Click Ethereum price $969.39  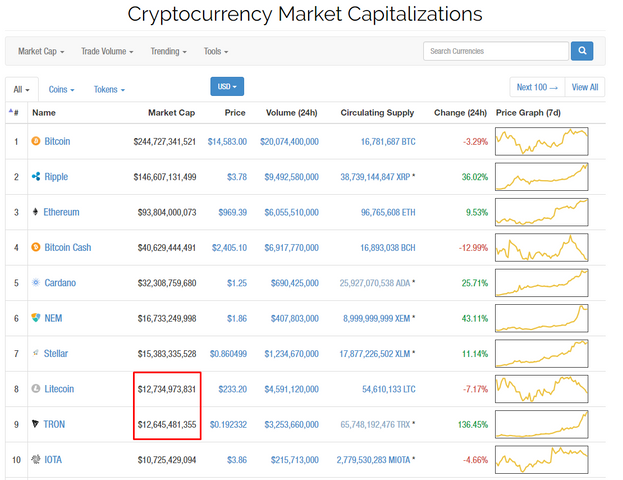click(x=232, y=213)
